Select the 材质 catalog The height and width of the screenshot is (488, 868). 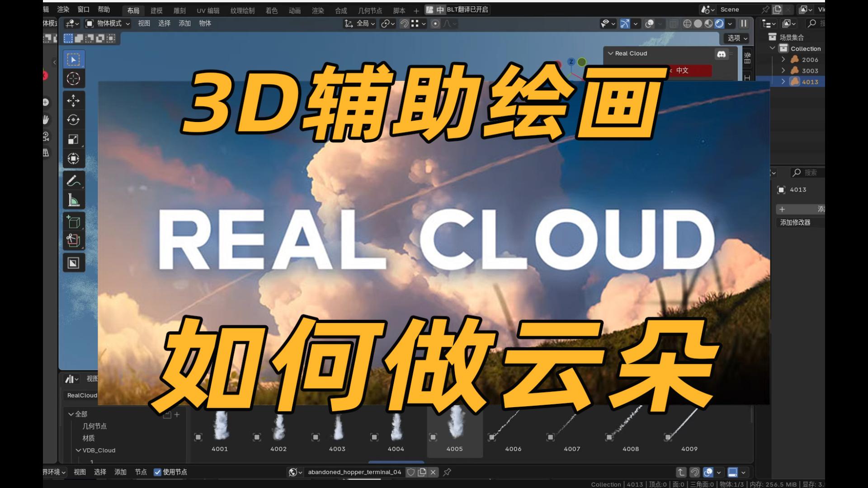click(x=89, y=438)
